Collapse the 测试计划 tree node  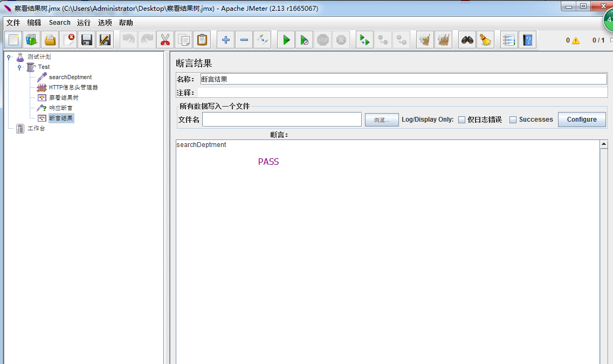click(9, 57)
